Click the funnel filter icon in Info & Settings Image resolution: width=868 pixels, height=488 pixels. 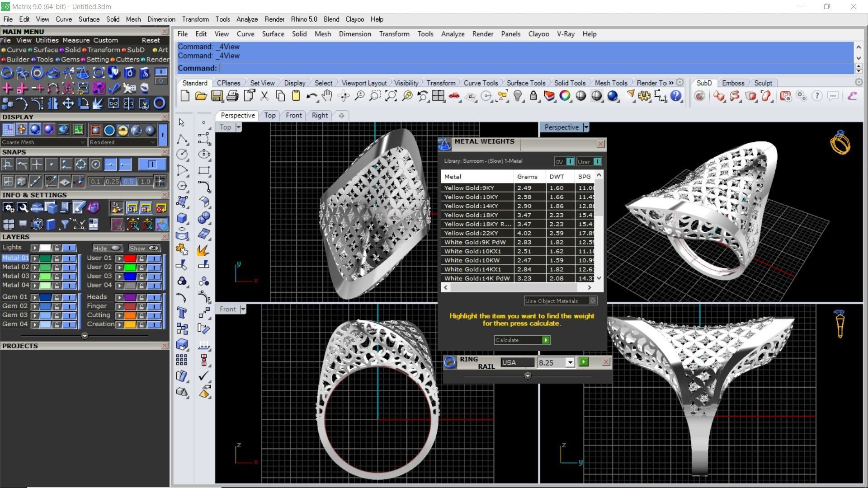(x=65, y=224)
